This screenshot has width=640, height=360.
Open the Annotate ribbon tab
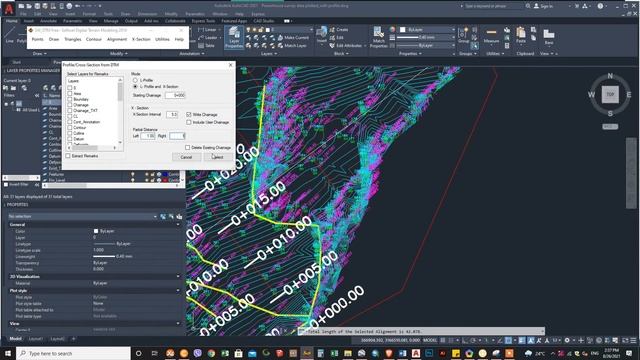(x=48, y=20)
